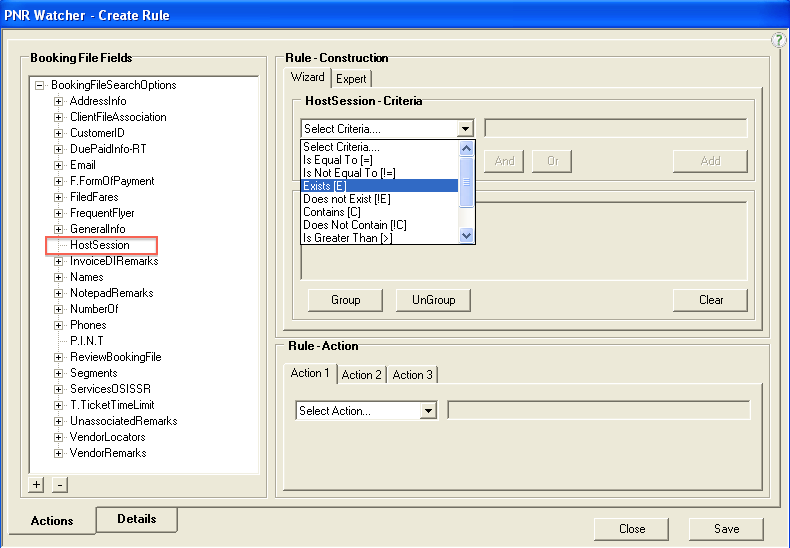Expand the T.TicketTimeLimit node
The width and height of the screenshot is (790, 548).
click(x=58, y=405)
